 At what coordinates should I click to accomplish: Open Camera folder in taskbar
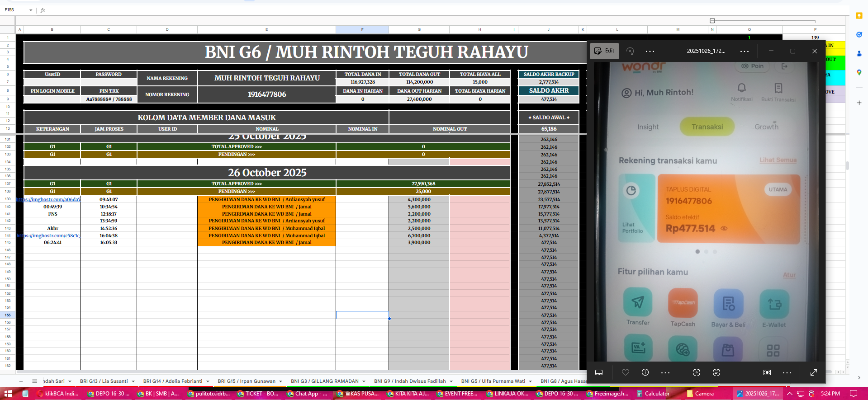click(700, 394)
